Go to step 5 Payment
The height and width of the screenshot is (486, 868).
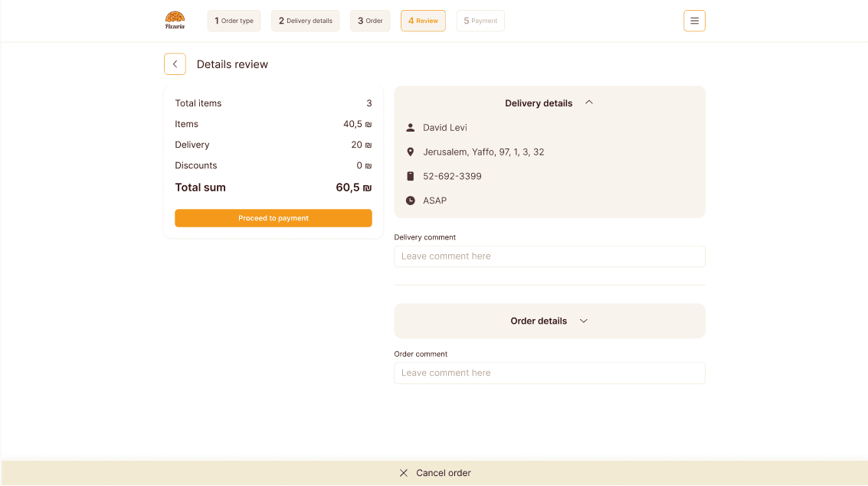[480, 21]
